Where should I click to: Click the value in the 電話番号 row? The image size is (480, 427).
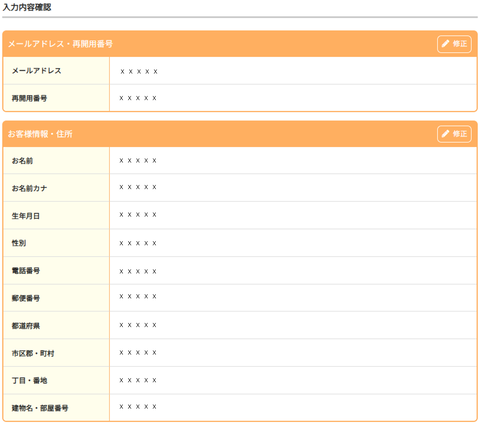coord(138,271)
